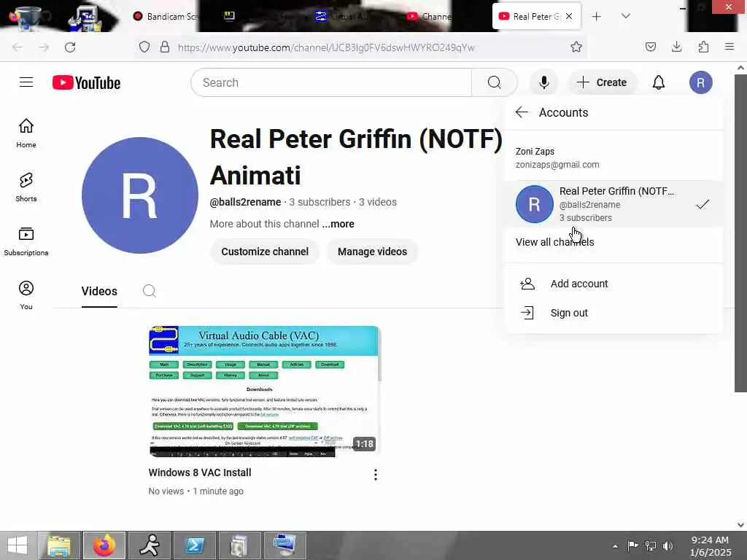747x560 pixels.
Task: Reload the page in Firefox
Action: point(70,47)
